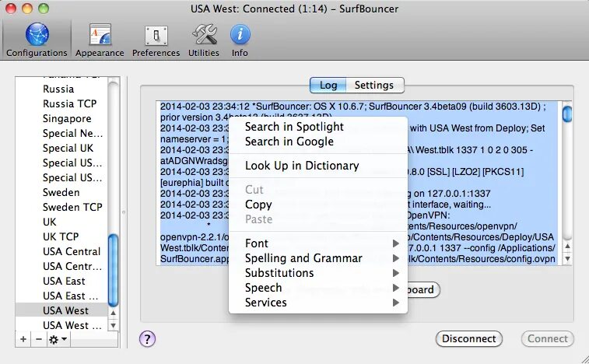Select Russia TCP configuration
Screen dimensions: 589x364
point(61,103)
